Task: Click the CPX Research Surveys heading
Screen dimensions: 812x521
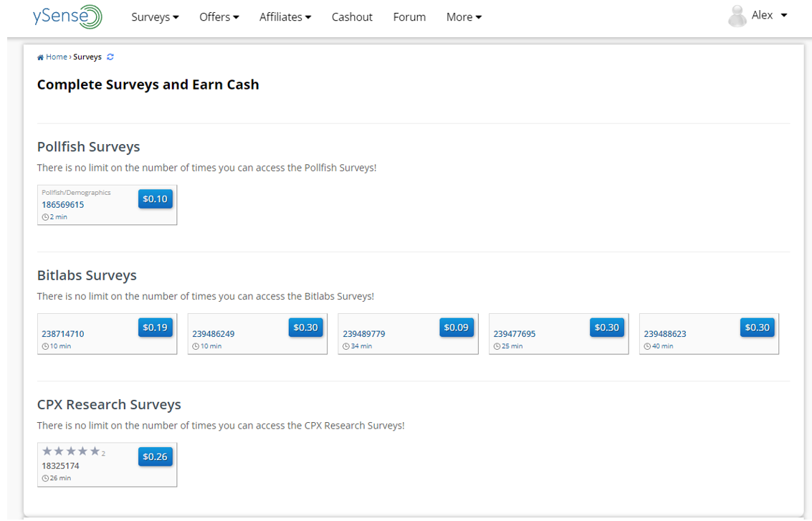Action: coord(109,404)
